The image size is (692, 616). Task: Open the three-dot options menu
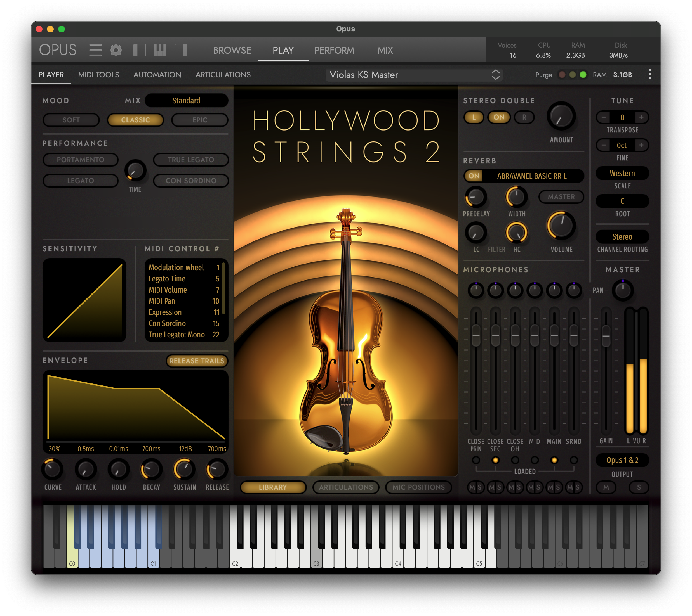650,74
